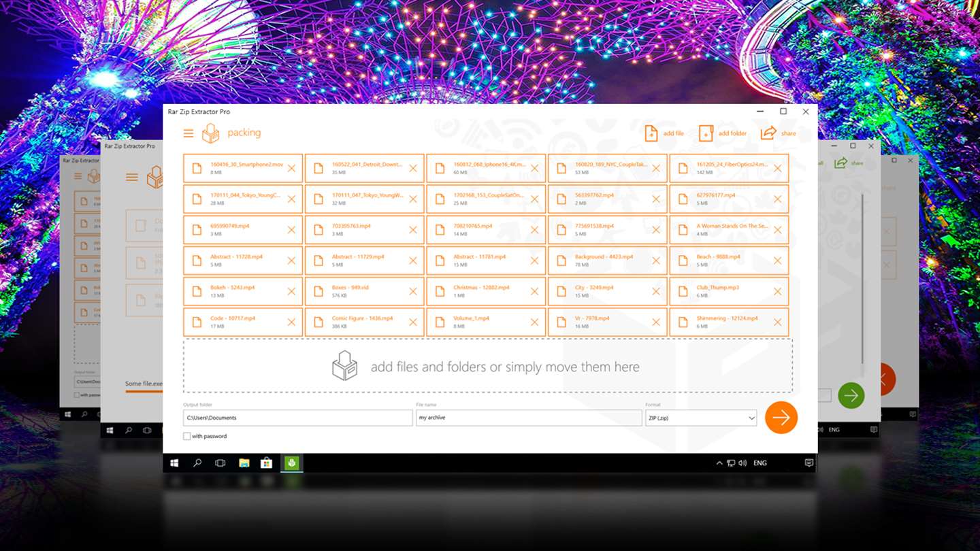The width and height of the screenshot is (980, 551).
Task: Remove Abstract - 11729.mp4 from the list
Action: point(413,261)
